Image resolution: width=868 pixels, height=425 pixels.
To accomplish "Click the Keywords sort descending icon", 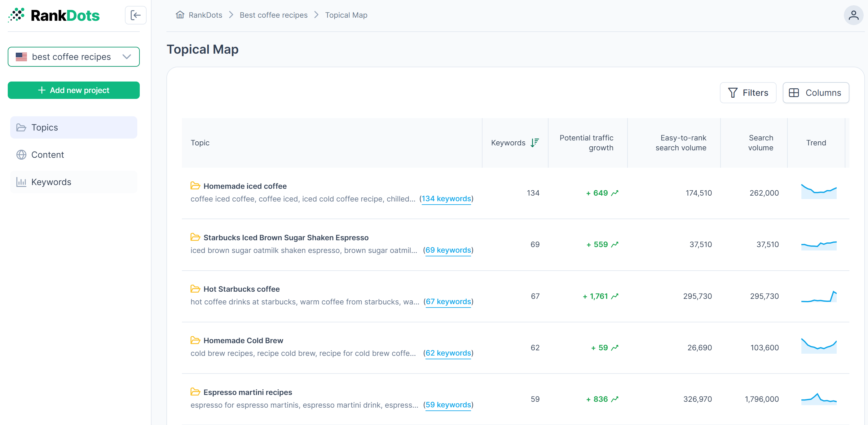I will (x=535, y=143).
